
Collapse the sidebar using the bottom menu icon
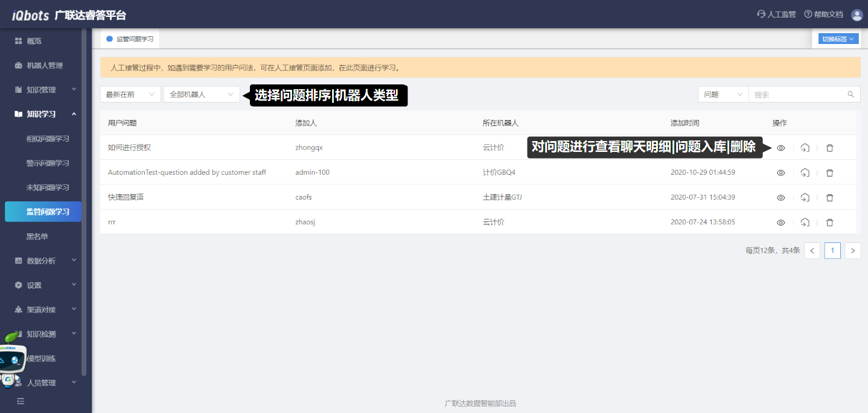pyautogui.click(x=21, y=401)
